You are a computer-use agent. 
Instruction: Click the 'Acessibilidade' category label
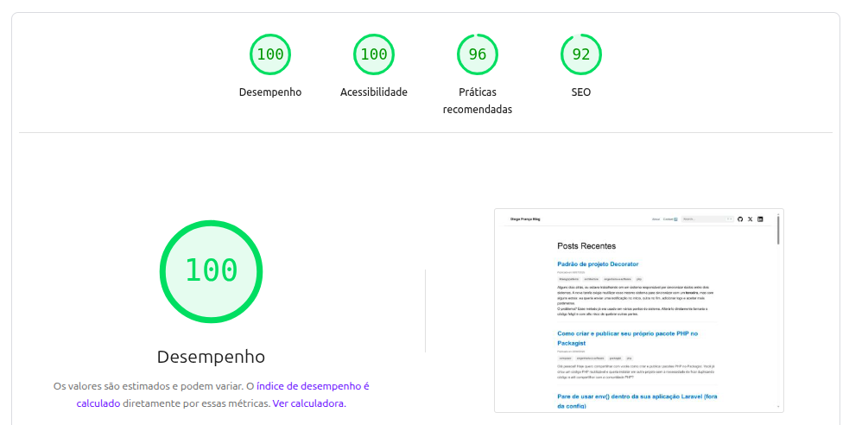[x=374, y=92]
